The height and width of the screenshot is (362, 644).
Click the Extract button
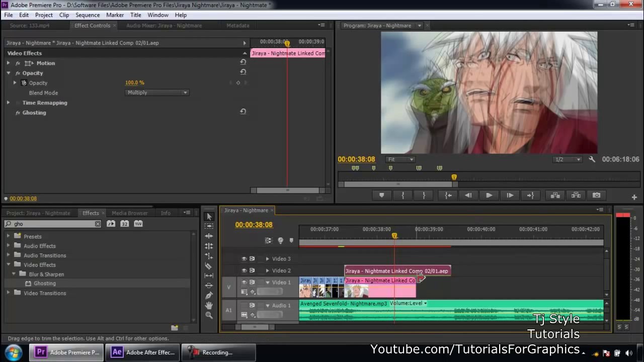(x=576, y=195)
